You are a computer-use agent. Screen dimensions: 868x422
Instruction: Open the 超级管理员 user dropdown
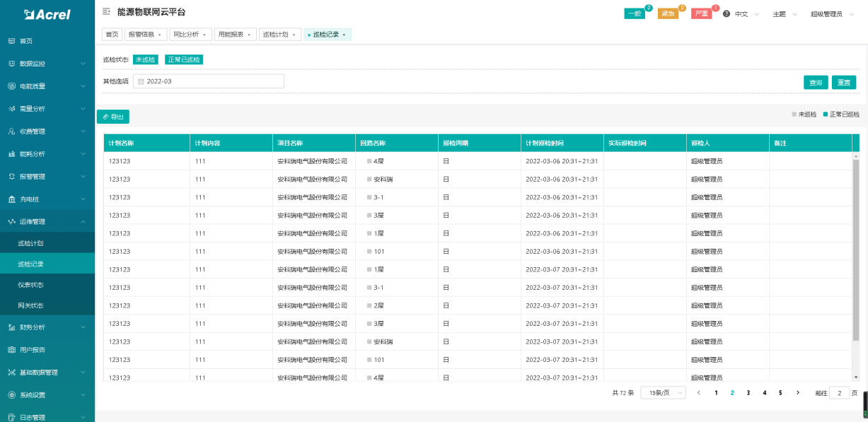(x=832, y=14)
